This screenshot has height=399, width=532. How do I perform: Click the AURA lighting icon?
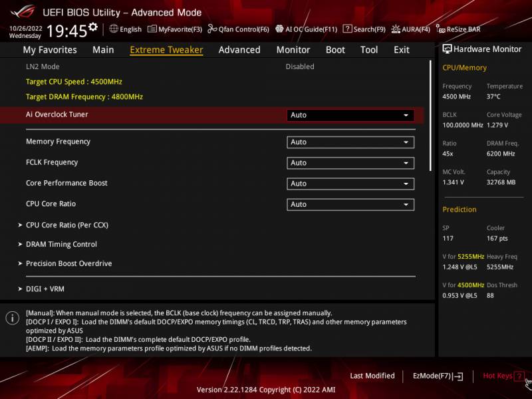click(x=396, y=29)
